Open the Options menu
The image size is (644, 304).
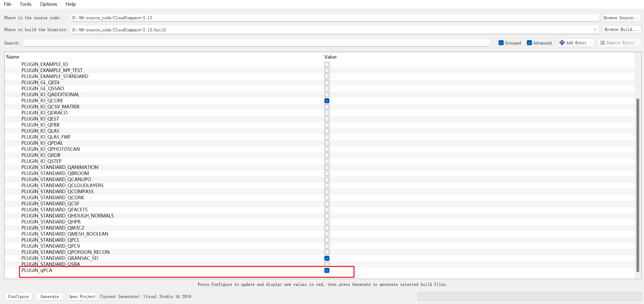click(48, 4)
